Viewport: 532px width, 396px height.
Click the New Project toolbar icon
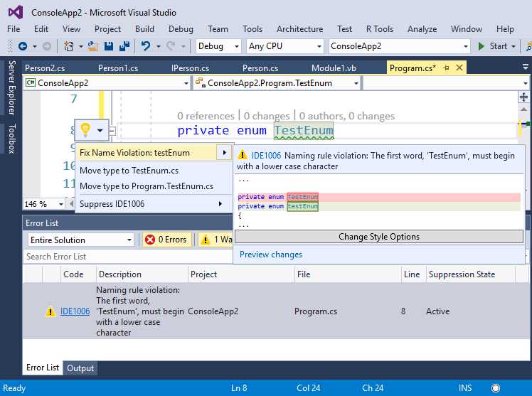(69, 46)
